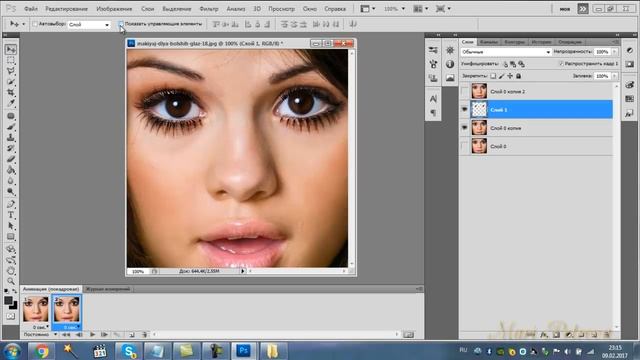
Task: Select animation frame 1 thumbnail
Action: pyautogui.click(x=36, y=309)
